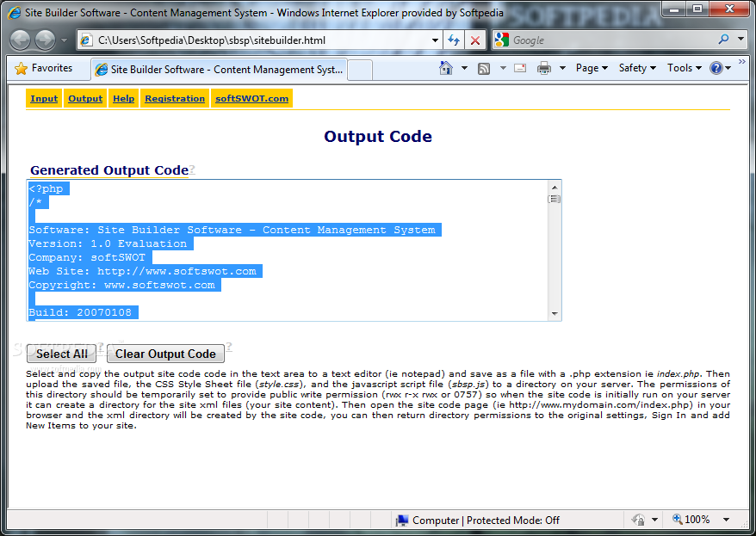Expand the feeds dropdown arrow
Viewport: 756px width, 536px height.
tap(503, 68)
